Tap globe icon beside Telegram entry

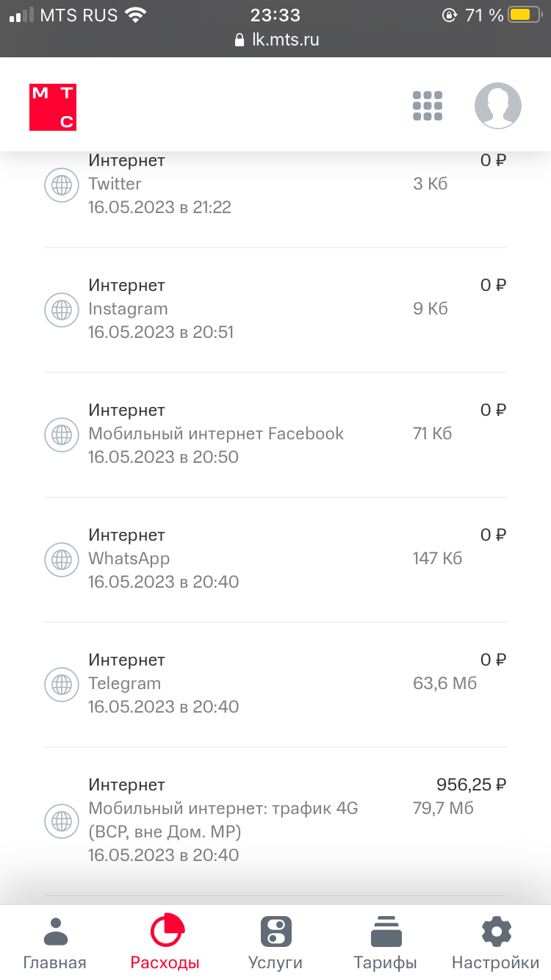point(62,684)
